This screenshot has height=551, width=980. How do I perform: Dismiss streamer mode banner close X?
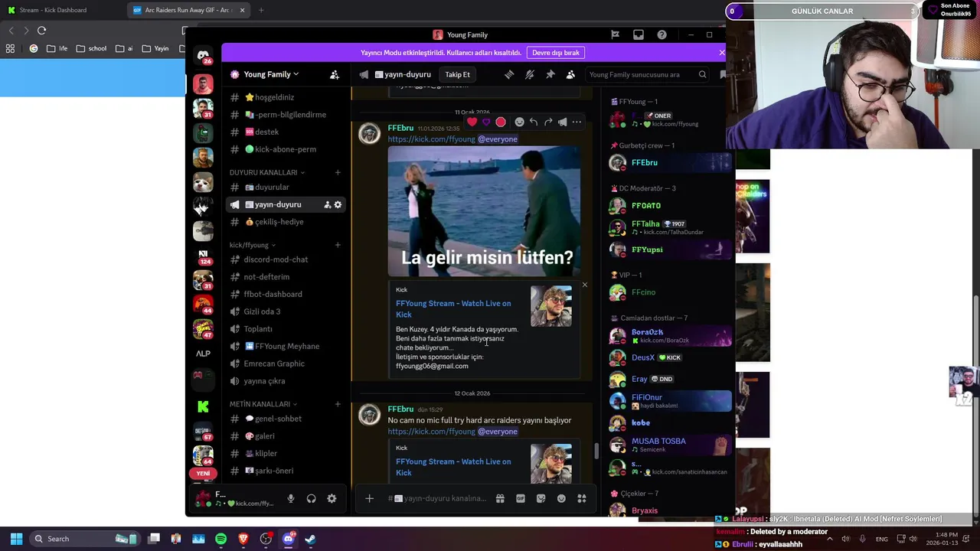pos(721,53)
